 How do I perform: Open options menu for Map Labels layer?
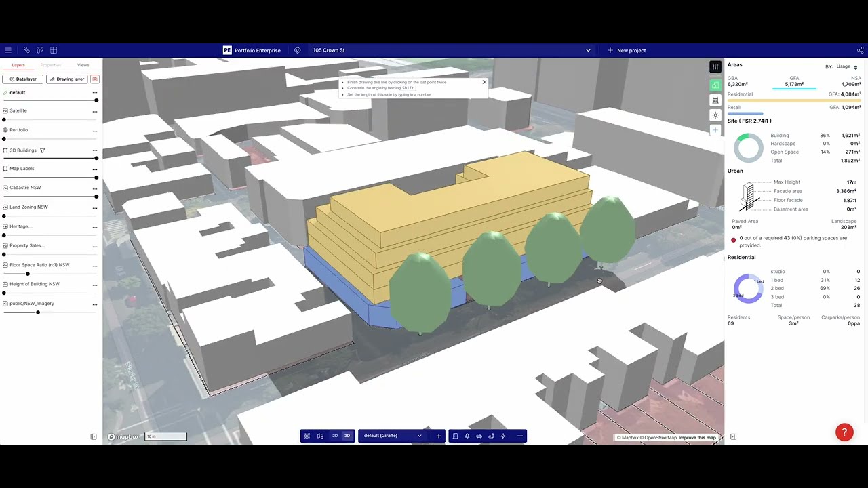pyautogui.click(x=95, y=169)
